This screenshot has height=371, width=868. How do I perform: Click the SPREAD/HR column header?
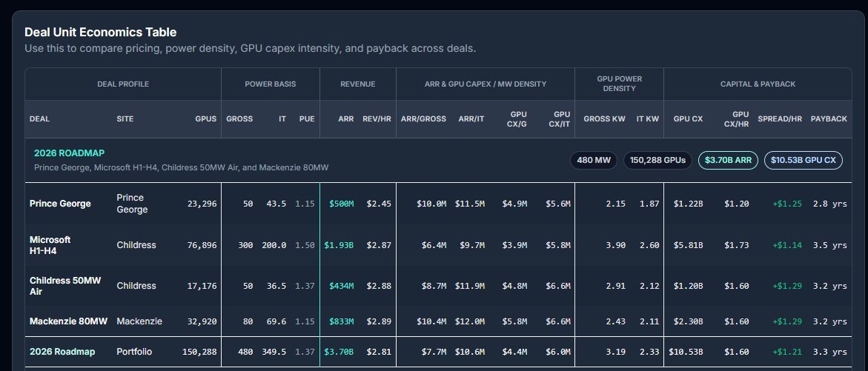[780, 119]
